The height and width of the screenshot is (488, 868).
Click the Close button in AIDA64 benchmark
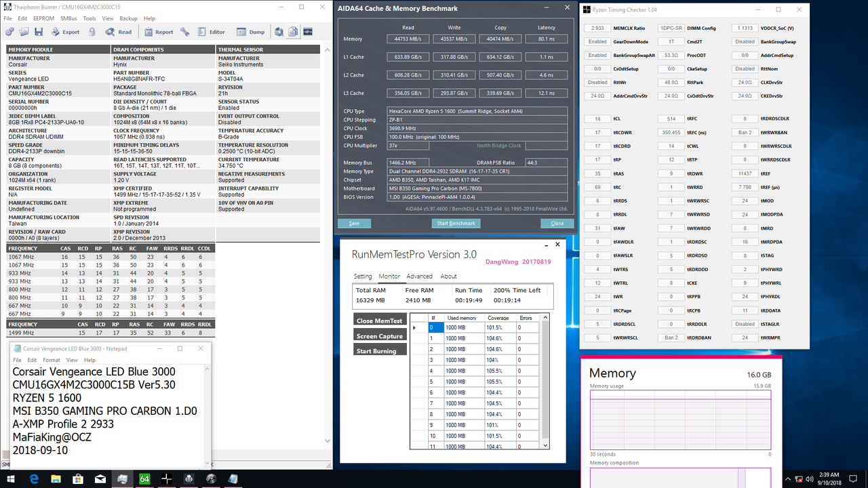(x=557, y=223)
